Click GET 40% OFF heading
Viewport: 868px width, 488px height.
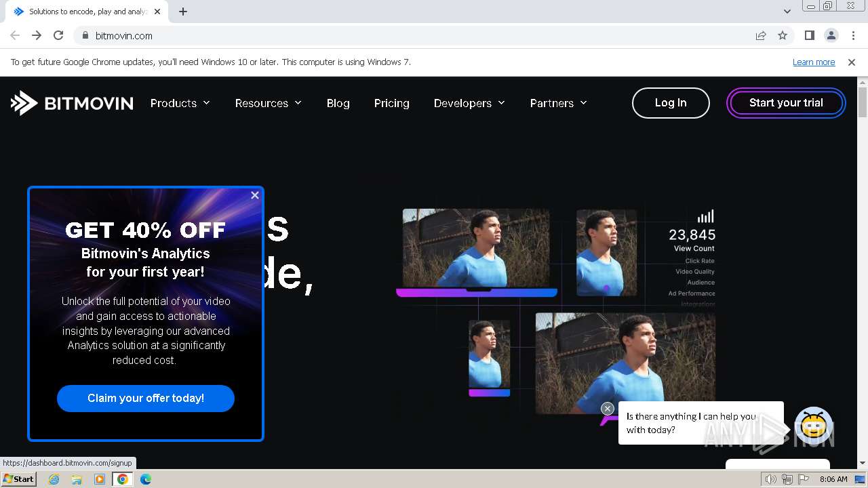point(145,230)
